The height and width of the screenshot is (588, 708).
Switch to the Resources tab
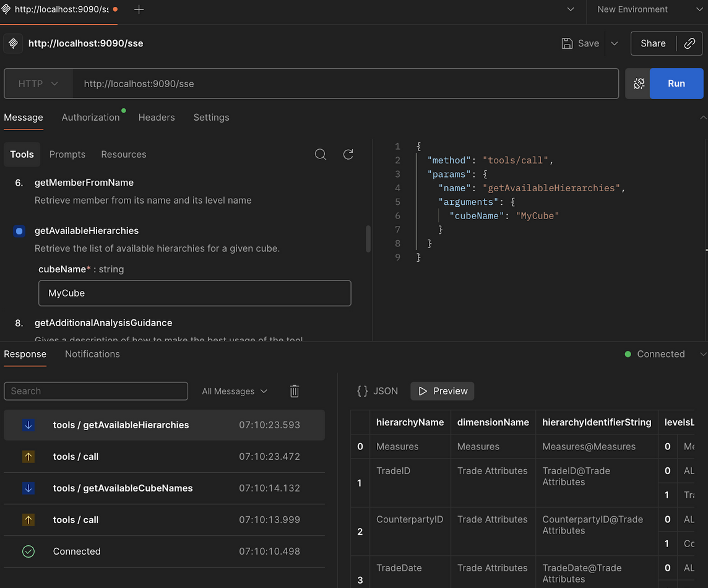click(x=124, y=155)
